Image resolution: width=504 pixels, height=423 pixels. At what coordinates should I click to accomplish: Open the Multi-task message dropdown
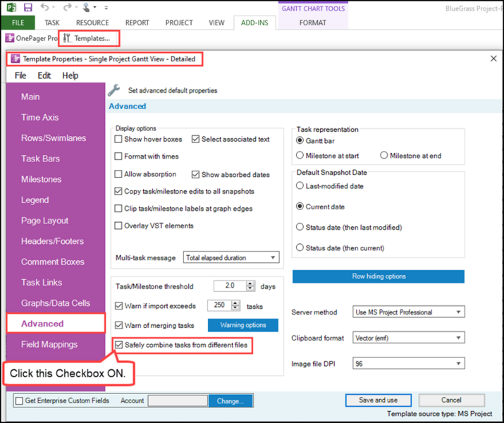[x=231, y=257]
